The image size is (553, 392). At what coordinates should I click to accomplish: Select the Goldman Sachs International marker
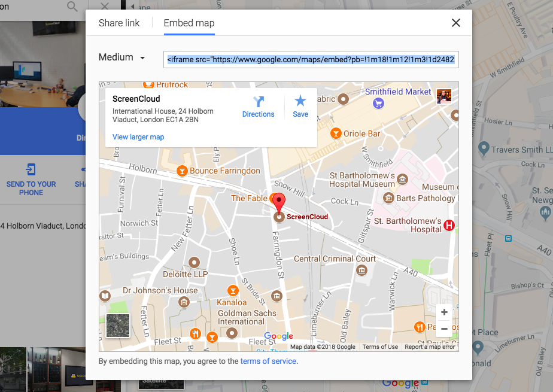pos(232,333)
